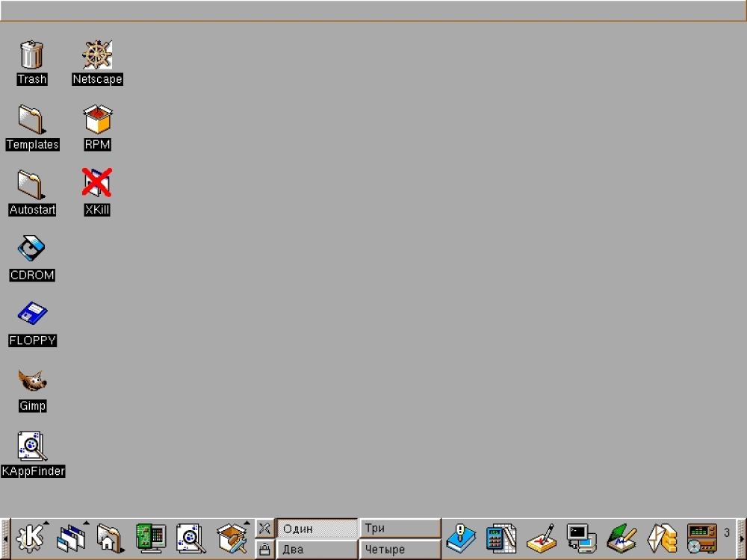Open the window list menu in panel
The width and height of the screenshot is (747, 560).
pos(72,538)
